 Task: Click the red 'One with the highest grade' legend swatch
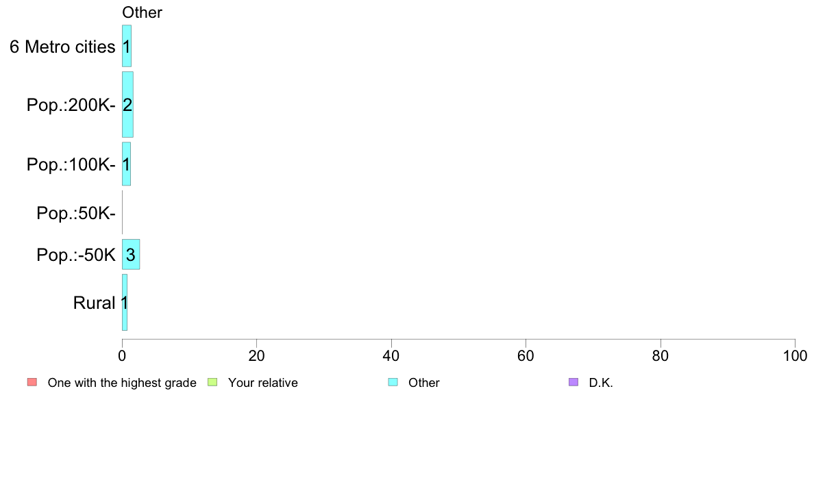tap(32, 382)
